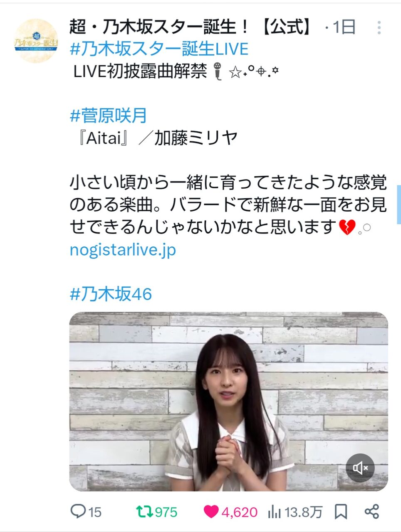Click the retweet arrows icon
The height and width of the screenshot is (532, 401).
(144, 512)
